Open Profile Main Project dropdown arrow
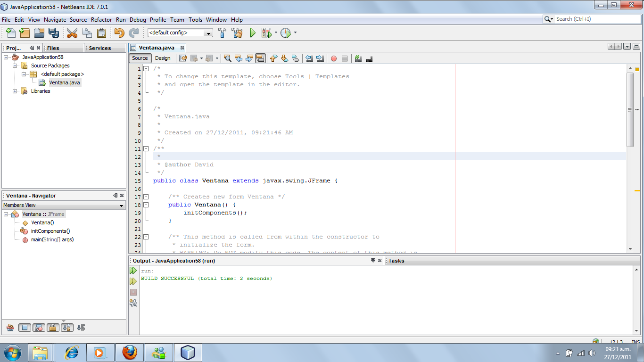The image size is (644, 362). pyautogui.click(x=295, y=33)
